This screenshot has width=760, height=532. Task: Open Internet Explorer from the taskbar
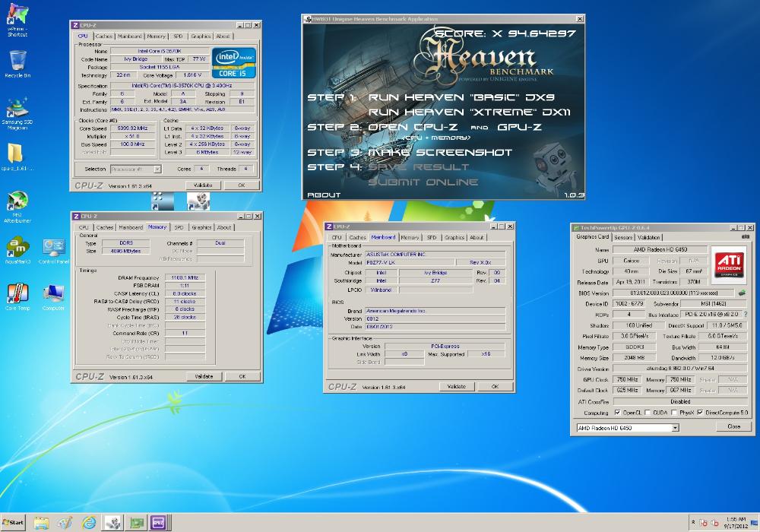pyautogui.click(x=89, y=523)
